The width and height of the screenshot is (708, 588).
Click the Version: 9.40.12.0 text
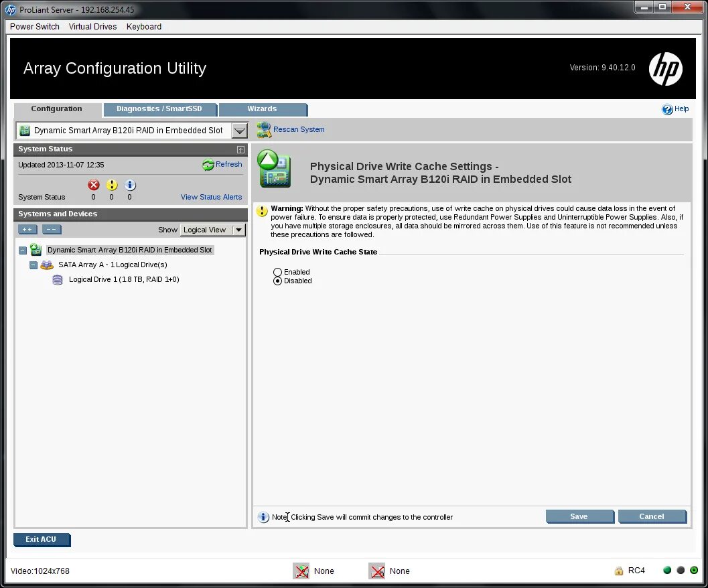click(x=602, y=68)
